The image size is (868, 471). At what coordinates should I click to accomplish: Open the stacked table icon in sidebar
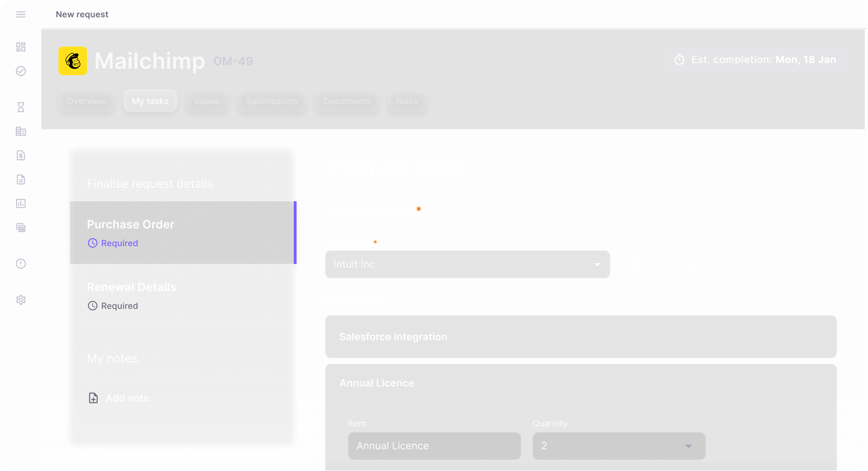pos(21,227)
